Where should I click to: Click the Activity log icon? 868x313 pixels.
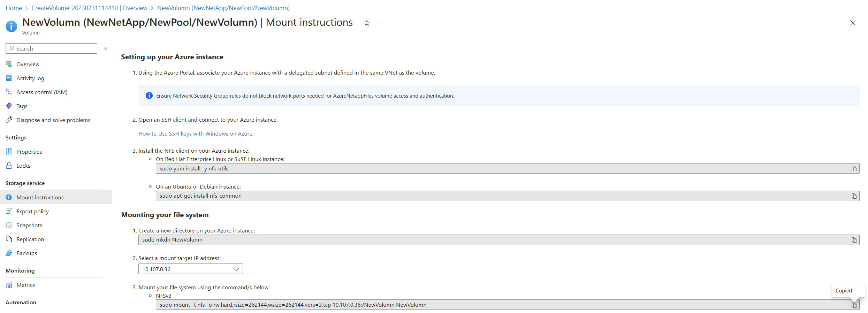(9, 78)
